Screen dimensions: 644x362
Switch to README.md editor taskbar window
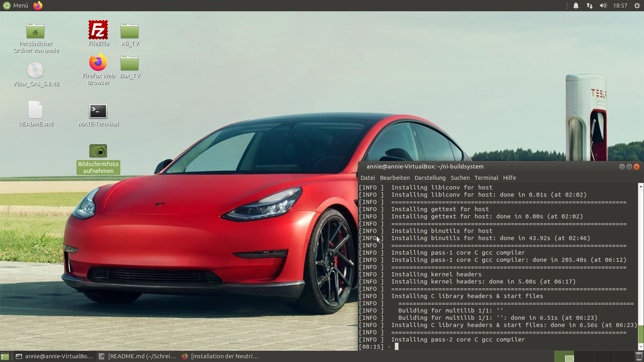(x=138, y=356)
